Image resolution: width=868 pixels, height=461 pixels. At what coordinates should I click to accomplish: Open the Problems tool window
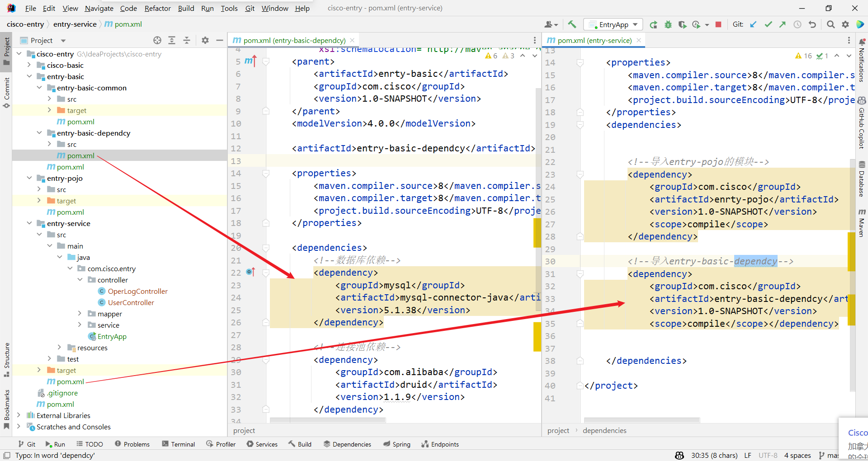(x=132, y=444)
